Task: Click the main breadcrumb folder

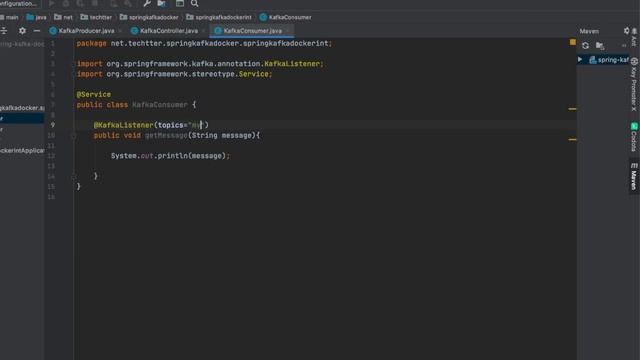Action: (9, 17)
